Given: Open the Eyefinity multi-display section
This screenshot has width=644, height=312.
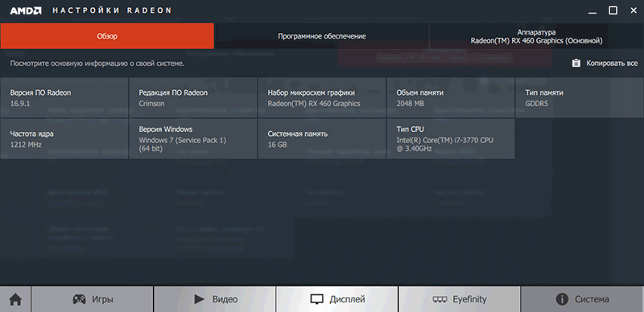Looking at the screenshot, I should point(459,299).
